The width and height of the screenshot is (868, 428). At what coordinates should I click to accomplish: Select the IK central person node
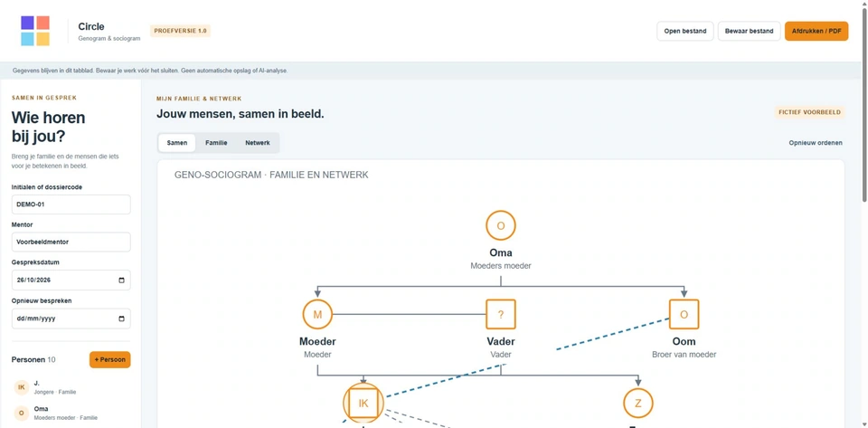pos(363,403)
